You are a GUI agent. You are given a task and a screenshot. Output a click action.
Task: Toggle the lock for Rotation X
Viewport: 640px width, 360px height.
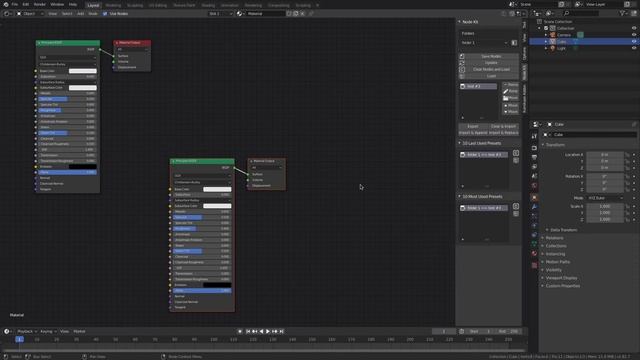point(627,176)
